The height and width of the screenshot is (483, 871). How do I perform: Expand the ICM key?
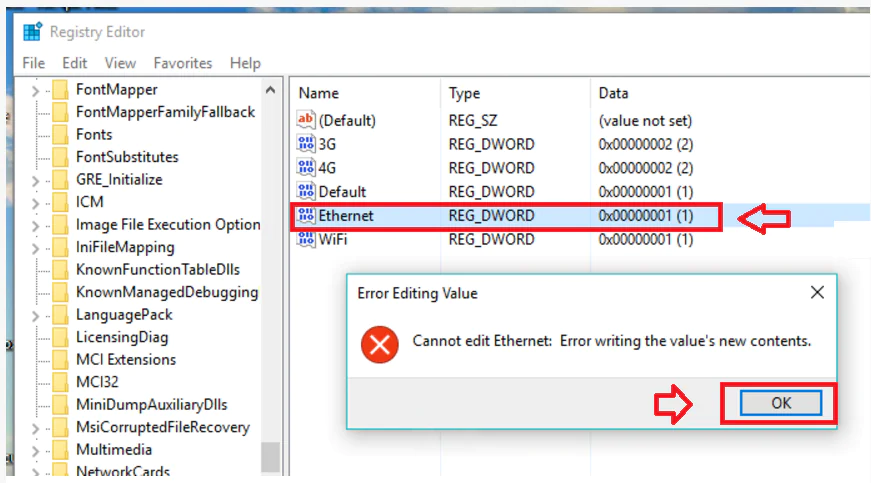click(35, 203)
